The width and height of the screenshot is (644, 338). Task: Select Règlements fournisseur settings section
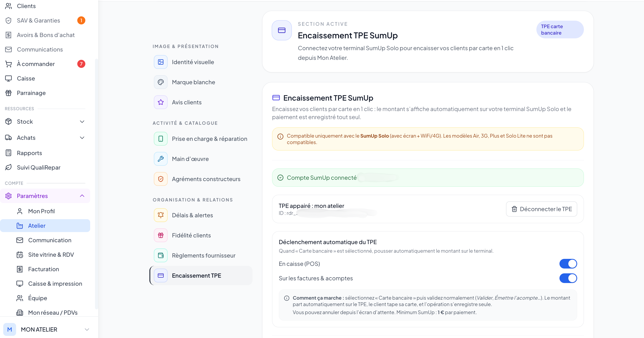click(201, 255)
